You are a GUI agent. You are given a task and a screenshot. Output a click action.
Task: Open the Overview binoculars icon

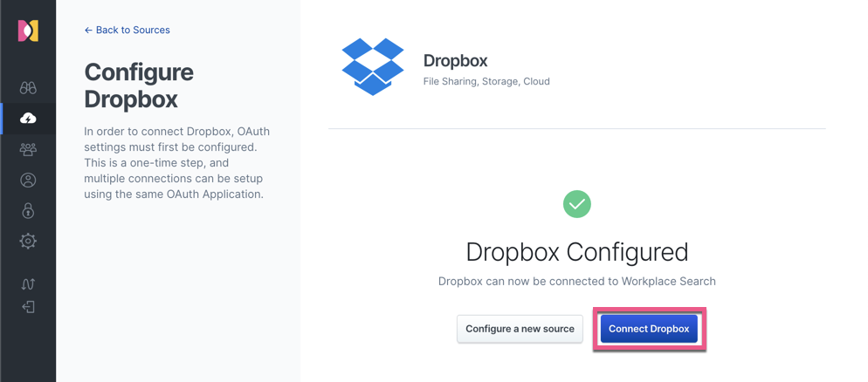28,88
